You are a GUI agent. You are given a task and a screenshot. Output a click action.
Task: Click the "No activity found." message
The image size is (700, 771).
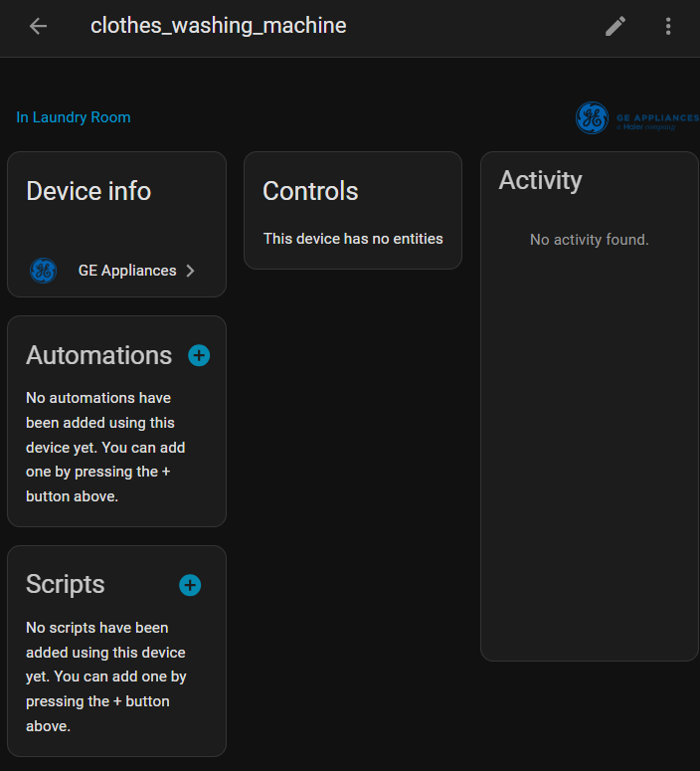(x=589, y=240)
